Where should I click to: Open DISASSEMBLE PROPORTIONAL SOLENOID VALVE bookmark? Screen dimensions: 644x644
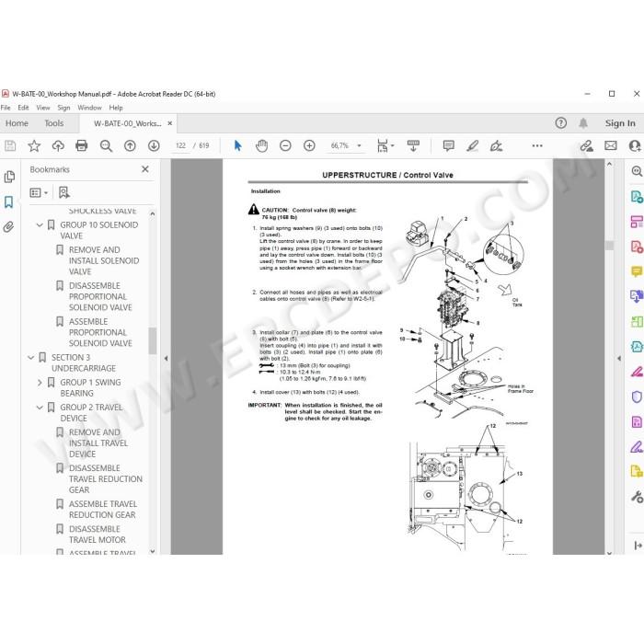click(x=100, y=296)
